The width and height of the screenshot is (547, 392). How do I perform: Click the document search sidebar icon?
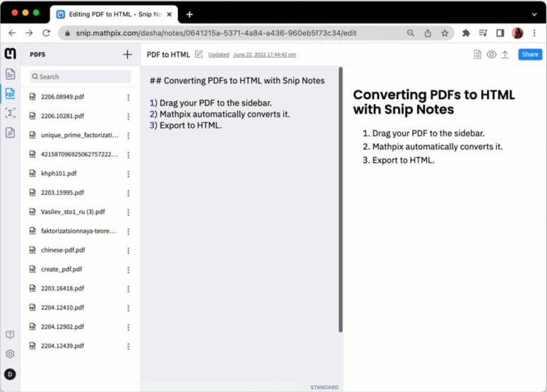(10, 133)
